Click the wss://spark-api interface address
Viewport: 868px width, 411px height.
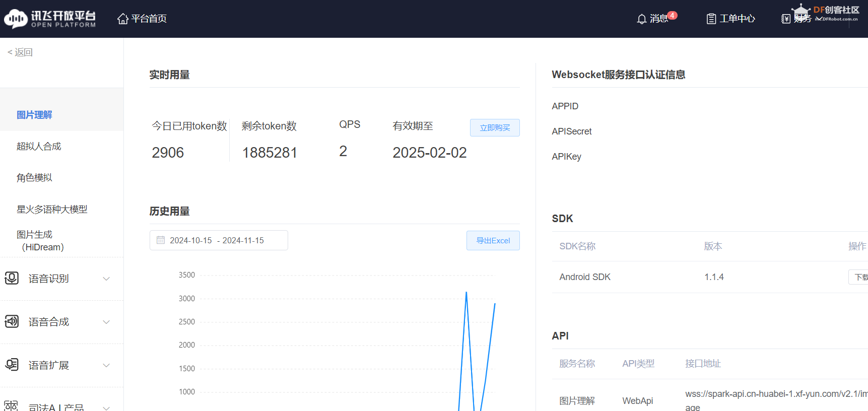776,400
